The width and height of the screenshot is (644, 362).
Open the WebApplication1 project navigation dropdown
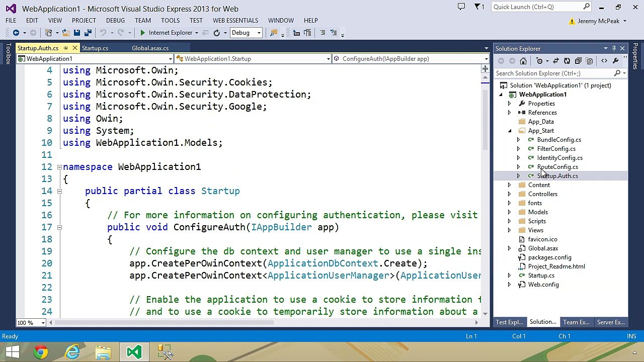171,59
